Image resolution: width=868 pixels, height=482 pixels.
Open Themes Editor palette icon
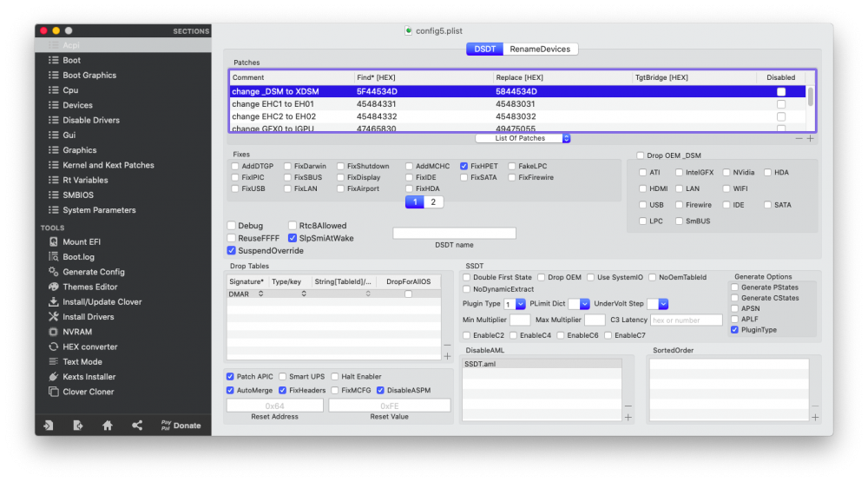(53, 287)
